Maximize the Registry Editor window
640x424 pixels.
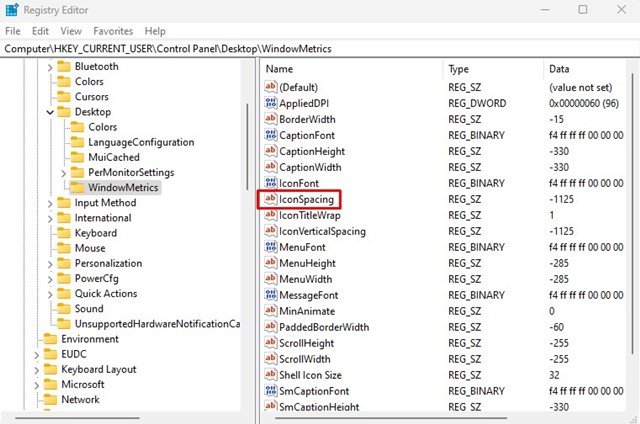582,9
